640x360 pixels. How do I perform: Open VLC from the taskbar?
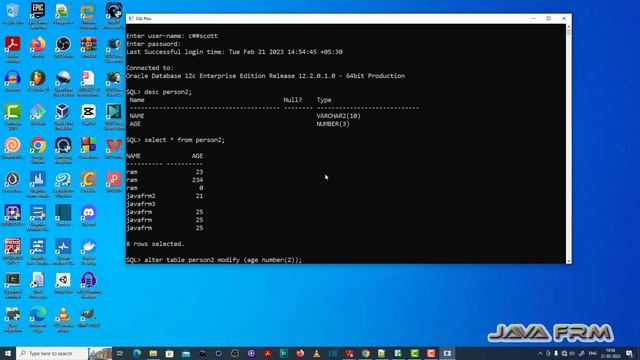[316, 353]
